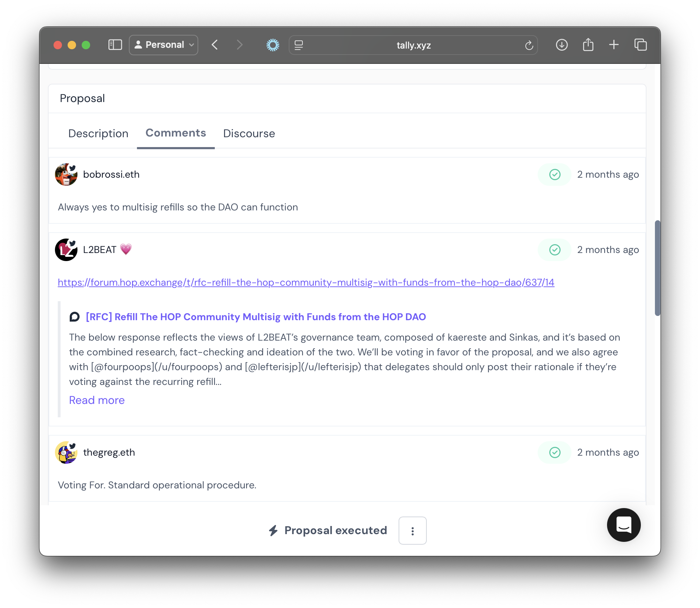Viewport: 700px width, 608px height.
Task: Click the lightning bolt Proposal executed icon
Action: tap(274, 531)
